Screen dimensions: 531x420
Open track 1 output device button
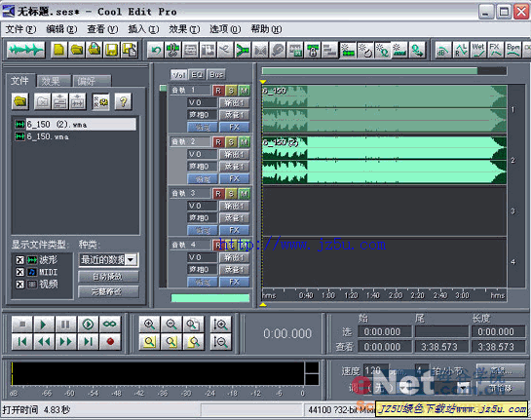pyautogui.click(x=235, y=102)
